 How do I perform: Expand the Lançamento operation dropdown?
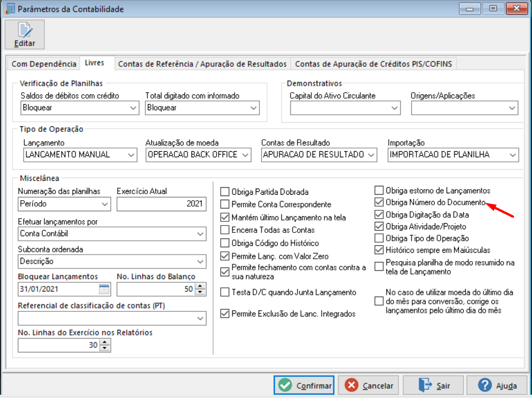130,155
